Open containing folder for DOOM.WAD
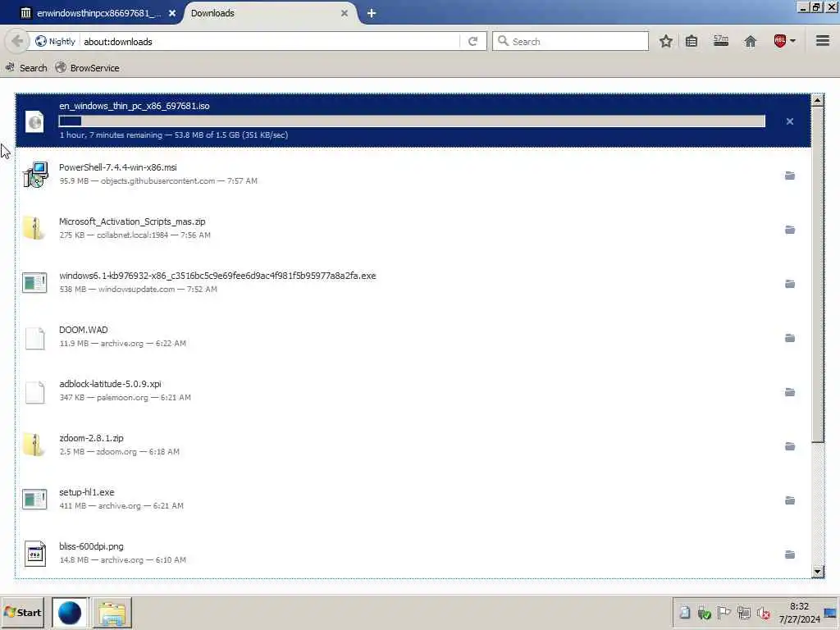Image resolution: width=840 pixels, height=630 pixels. coord(790,338)
